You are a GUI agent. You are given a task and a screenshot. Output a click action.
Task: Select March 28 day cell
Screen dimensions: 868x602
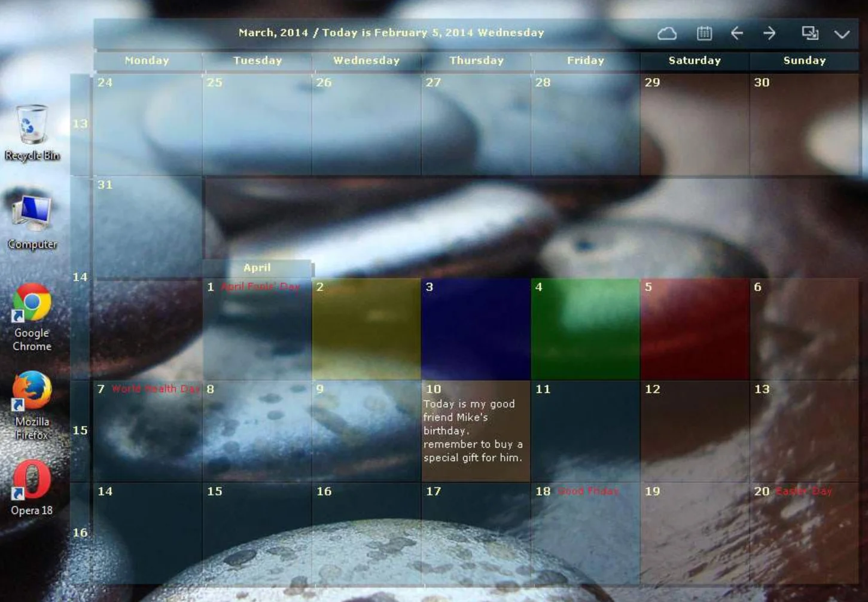(x=585, y=124)
